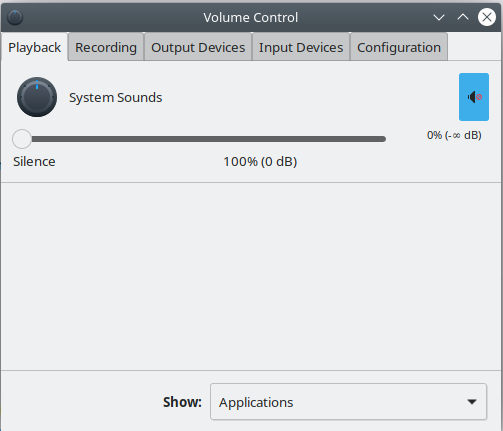503x431 pixels.
Task: Click the dropdown arrow beside Applications
Action: [472, 402]
